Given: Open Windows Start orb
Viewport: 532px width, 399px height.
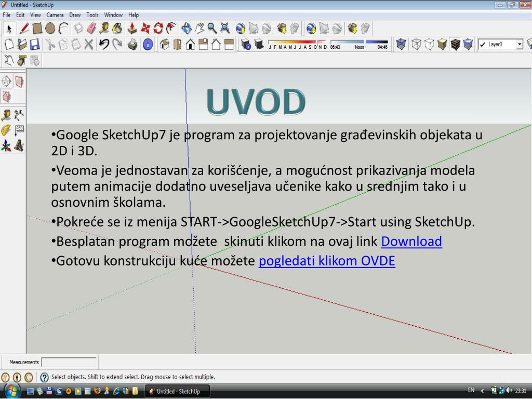Looking at the screenshot, I should point(11,391).
